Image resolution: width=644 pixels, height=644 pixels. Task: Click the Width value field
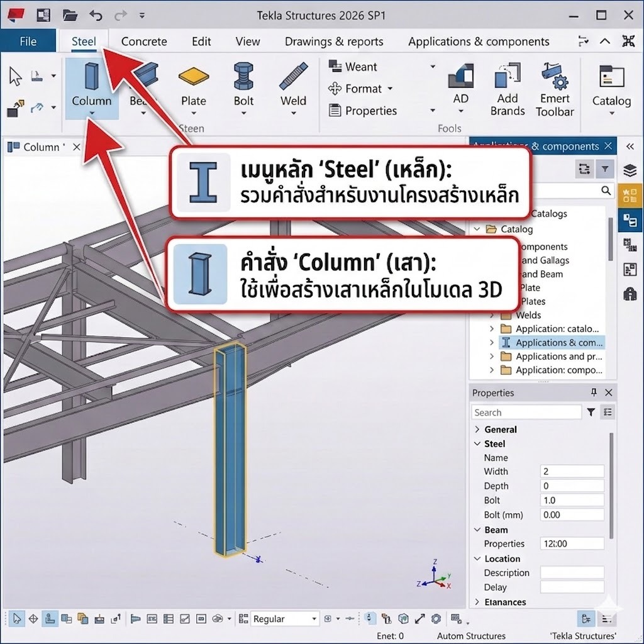572,471
